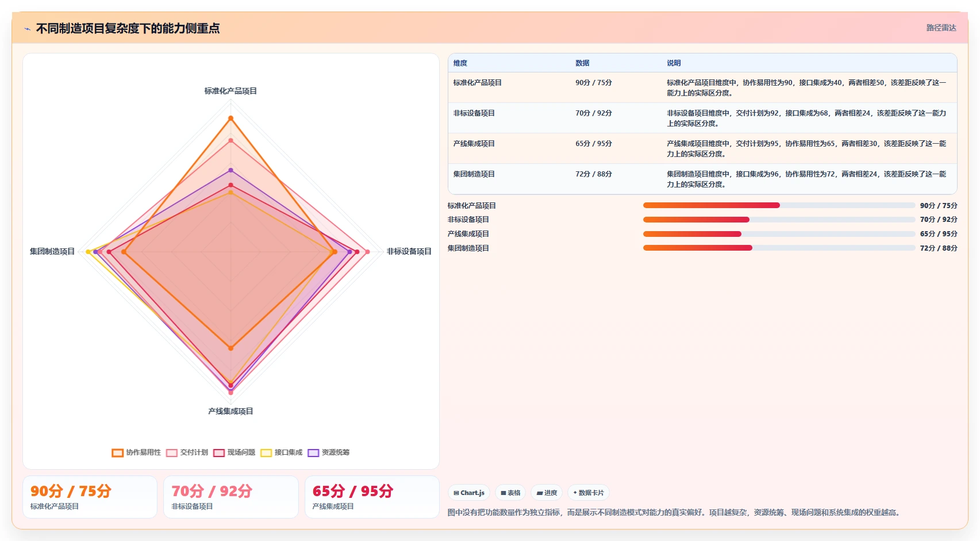This screenshot has height=541, width=980.
Task: Click the radar axis label 非标设备项目
Action: click(x=409, y=251)
